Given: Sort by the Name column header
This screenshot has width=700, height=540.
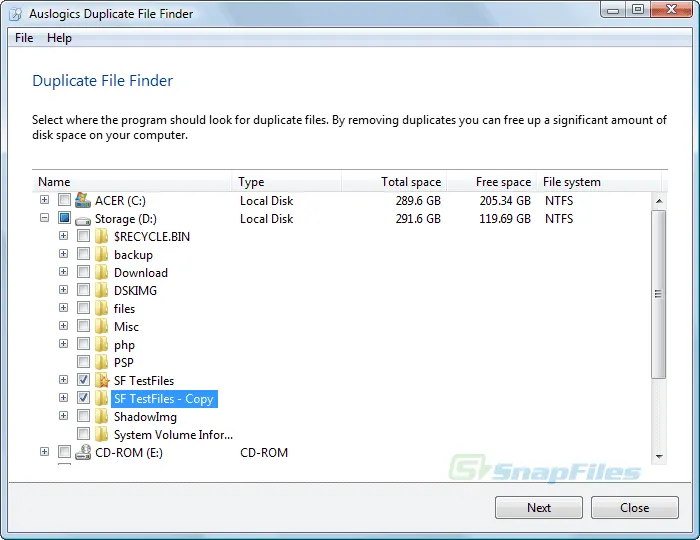Looking at the screenshot, I should click(x=132, y=182).
